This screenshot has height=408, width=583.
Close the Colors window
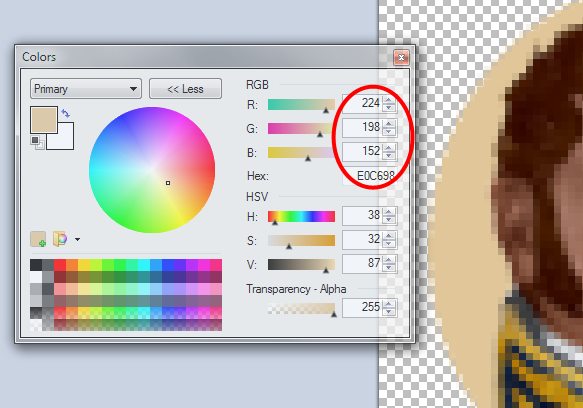(x=401, y=57)
